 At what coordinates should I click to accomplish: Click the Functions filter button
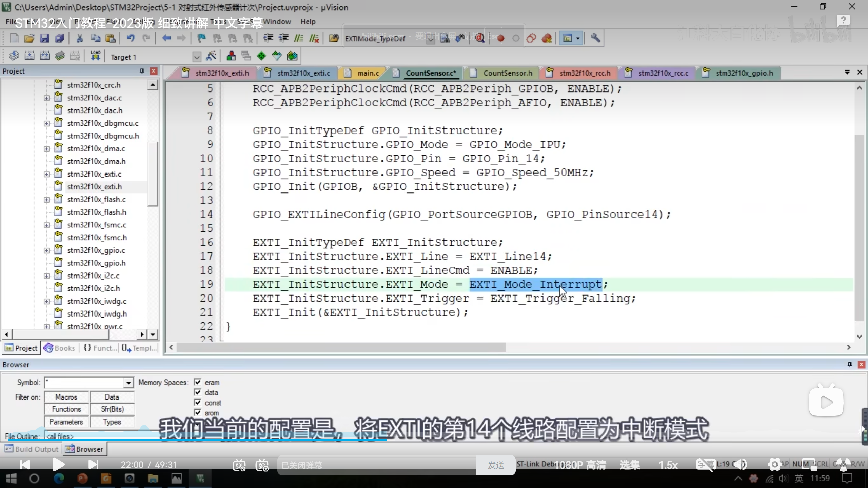click(x=66, y=409)
